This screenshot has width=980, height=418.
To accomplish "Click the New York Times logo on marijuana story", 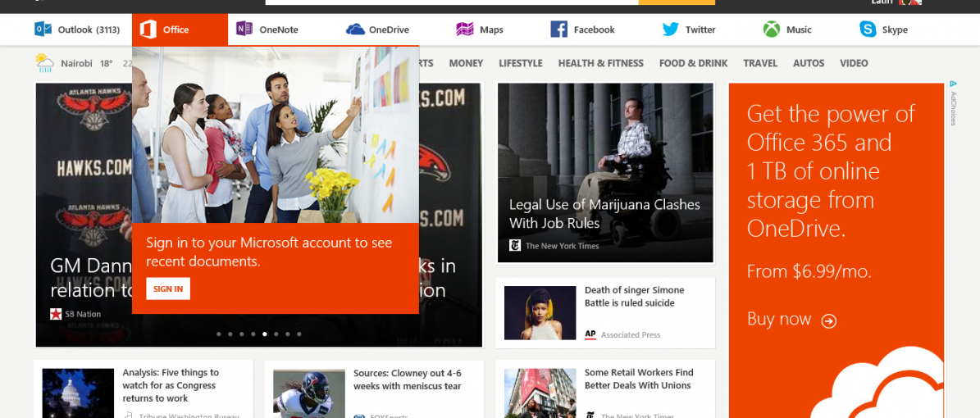I will pyautogui.click(x=515, y=246).
